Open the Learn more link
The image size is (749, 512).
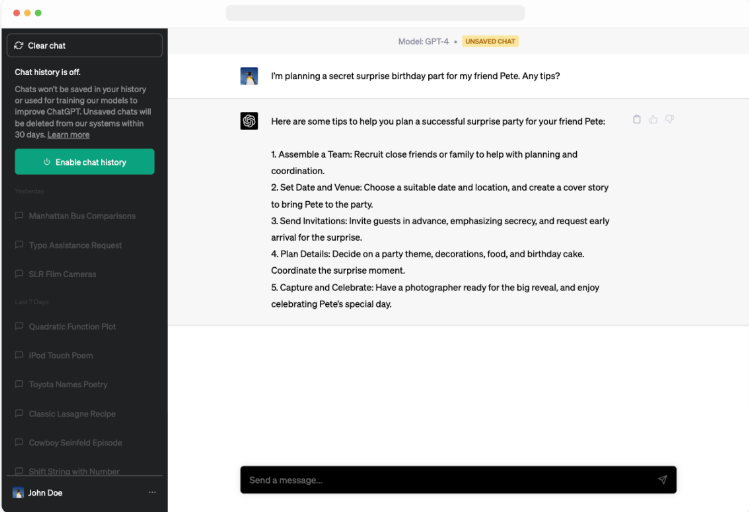[x=68, y=135]
